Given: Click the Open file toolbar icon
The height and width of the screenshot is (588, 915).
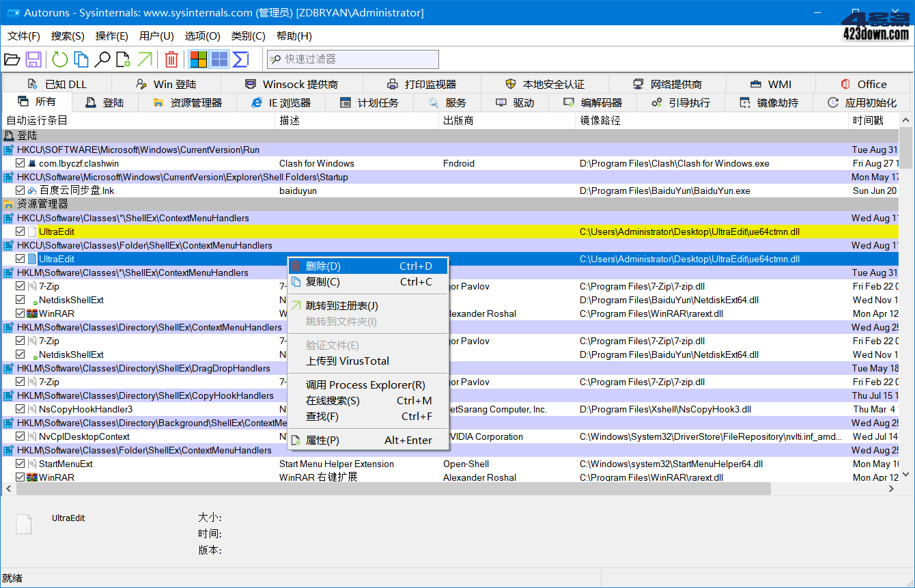Looking at the screenshot, I should pyautogui.click(x=12, y=59).
